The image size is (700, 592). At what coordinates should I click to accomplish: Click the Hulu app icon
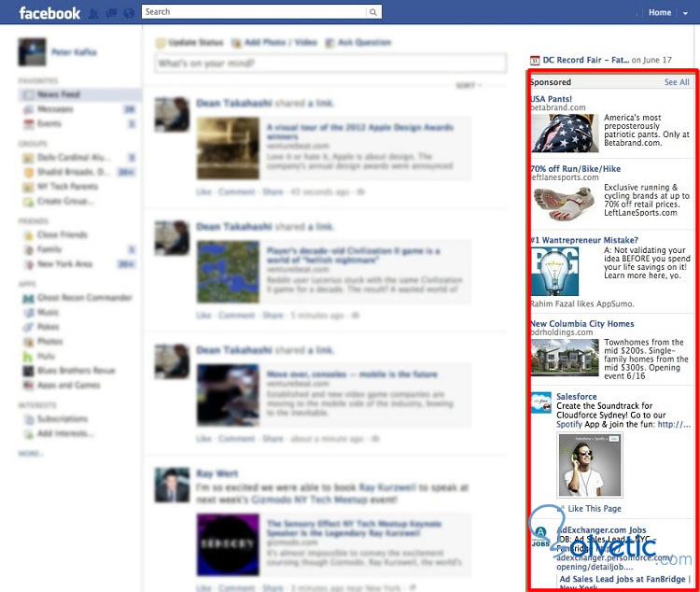pos(28,357)
